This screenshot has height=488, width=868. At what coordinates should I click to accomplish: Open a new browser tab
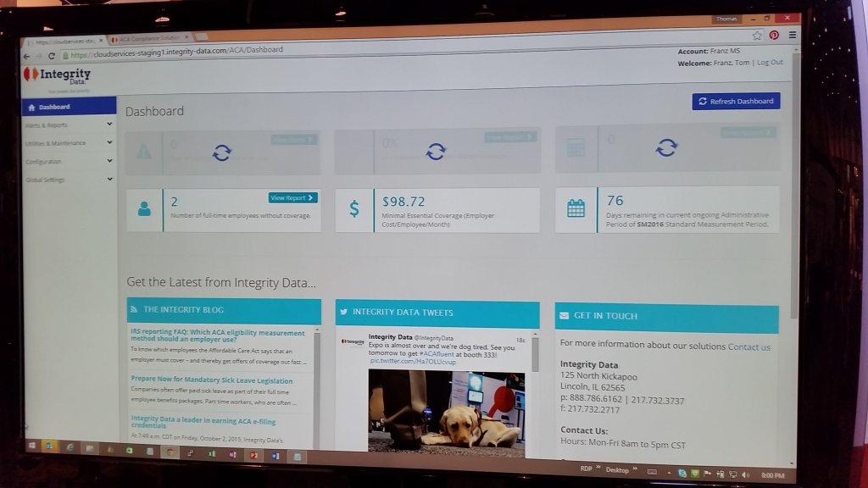click(202, 36)
